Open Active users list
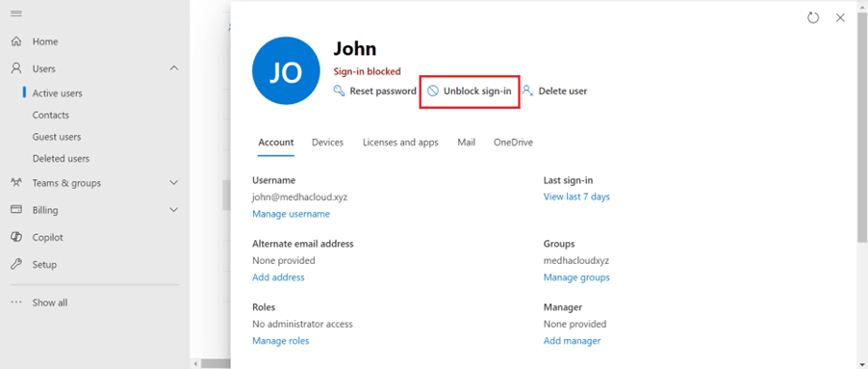The width and height of the screenshot is (868, 369). point(57,93)
